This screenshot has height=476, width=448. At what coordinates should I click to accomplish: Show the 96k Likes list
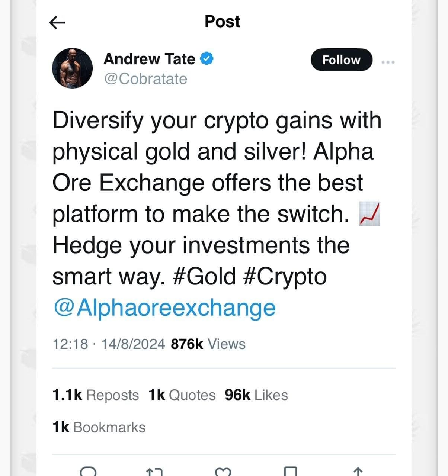click(256, 395)
